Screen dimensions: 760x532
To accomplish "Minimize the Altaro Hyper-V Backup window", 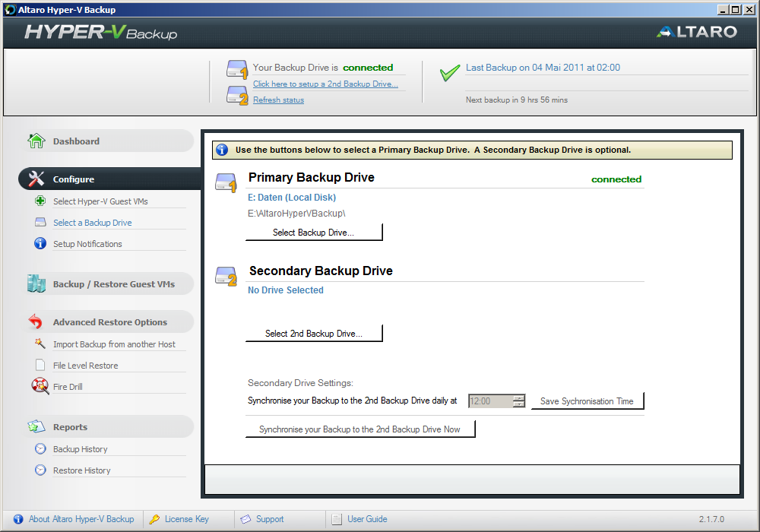I will point(724,10).
